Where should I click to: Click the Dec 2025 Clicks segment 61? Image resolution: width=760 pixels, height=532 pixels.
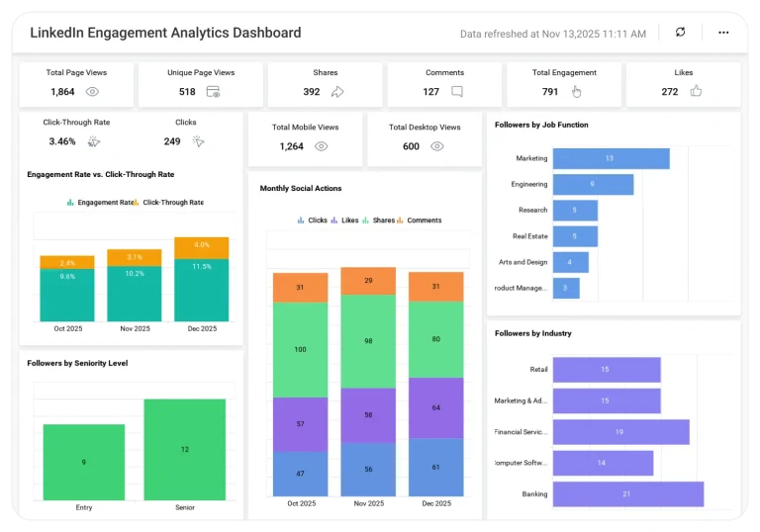(436, 468)
